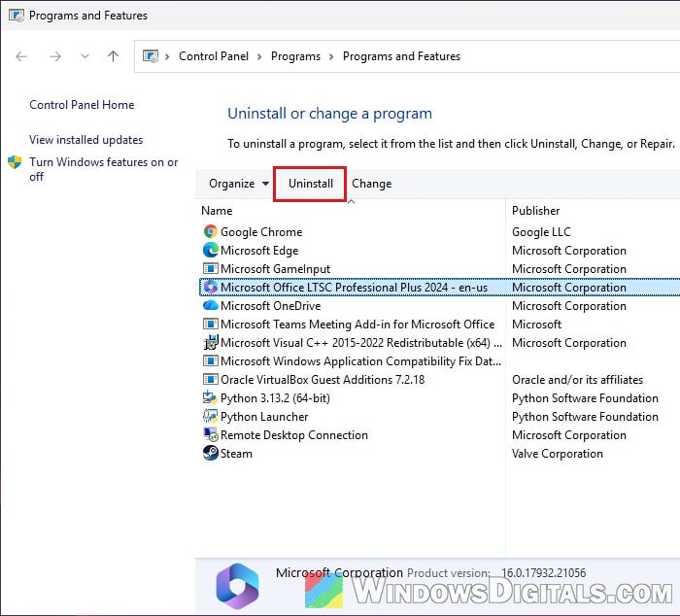Click the Uninstall toolbar button

tap(311, 184)
